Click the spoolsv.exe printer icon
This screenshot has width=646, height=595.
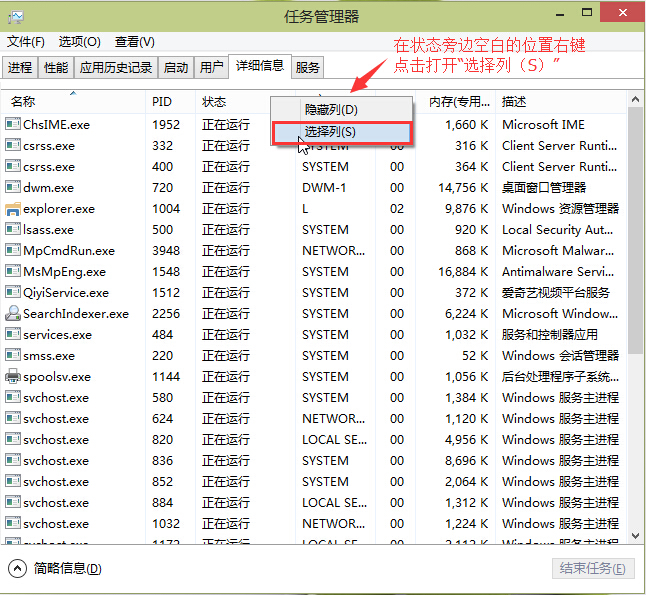13,377
